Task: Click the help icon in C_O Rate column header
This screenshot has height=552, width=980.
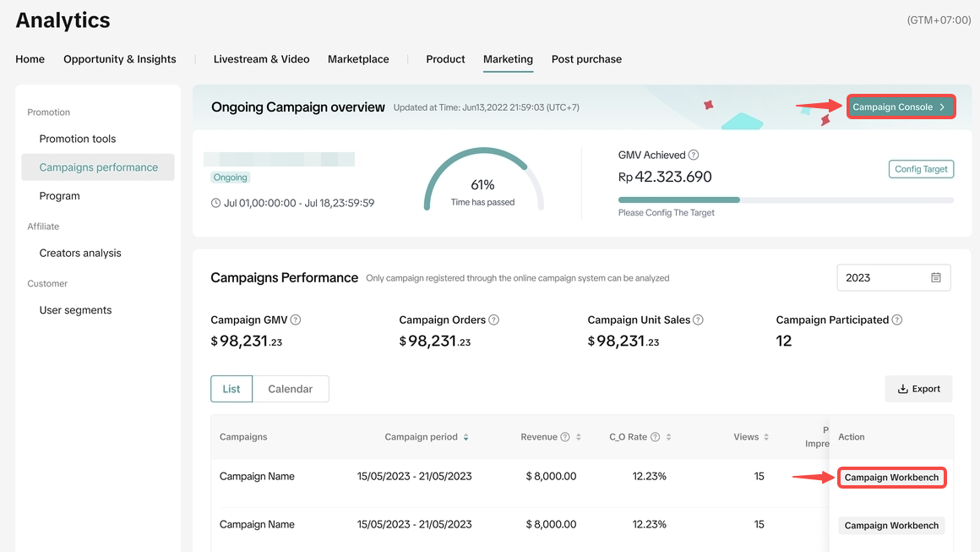Action: pyautogui.click(x=655, y=437)
